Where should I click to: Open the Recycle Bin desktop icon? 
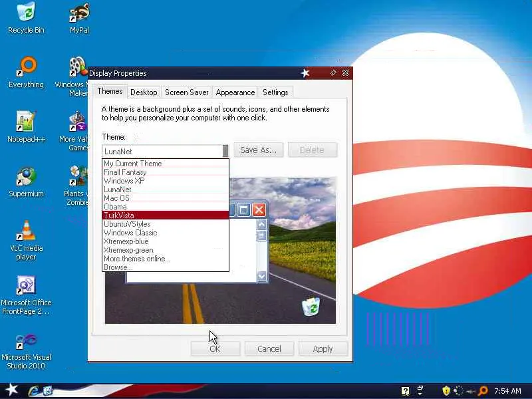[x=26, y=18]
